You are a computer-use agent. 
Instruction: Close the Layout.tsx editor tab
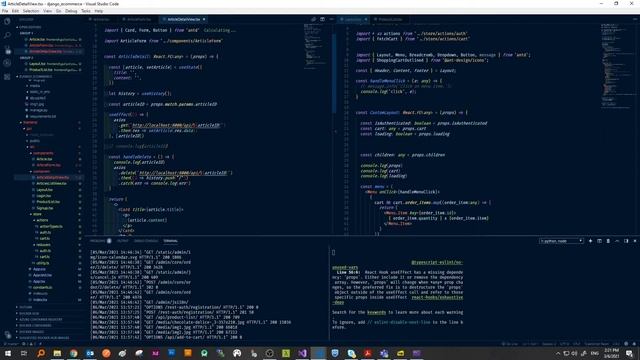[x=366, y=19]
